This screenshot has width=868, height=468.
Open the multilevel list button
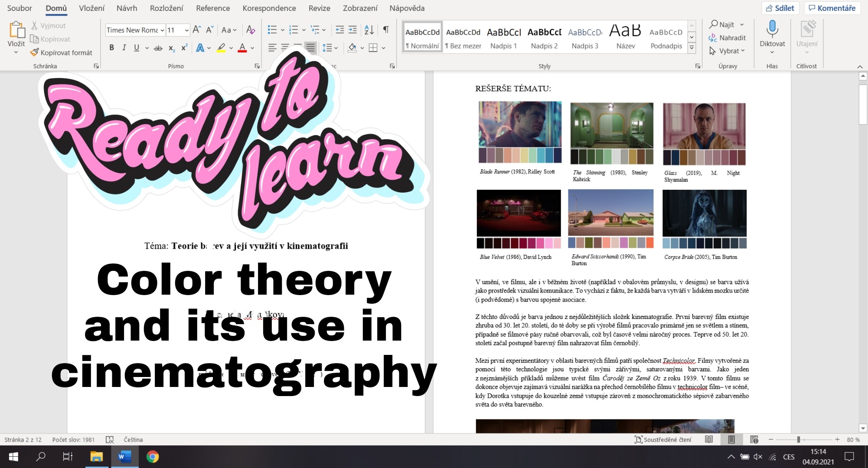[315, 29]
